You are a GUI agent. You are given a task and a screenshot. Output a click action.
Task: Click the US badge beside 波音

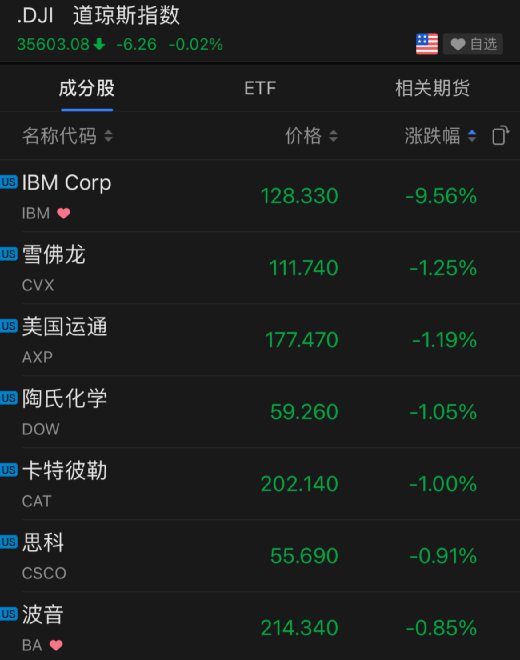click(x=8, y=614)
